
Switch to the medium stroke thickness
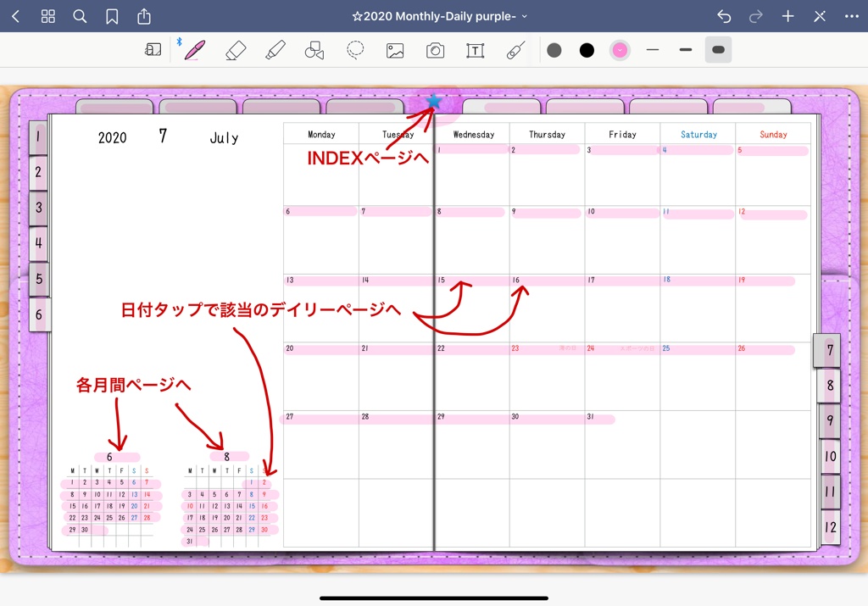[685, 50]
